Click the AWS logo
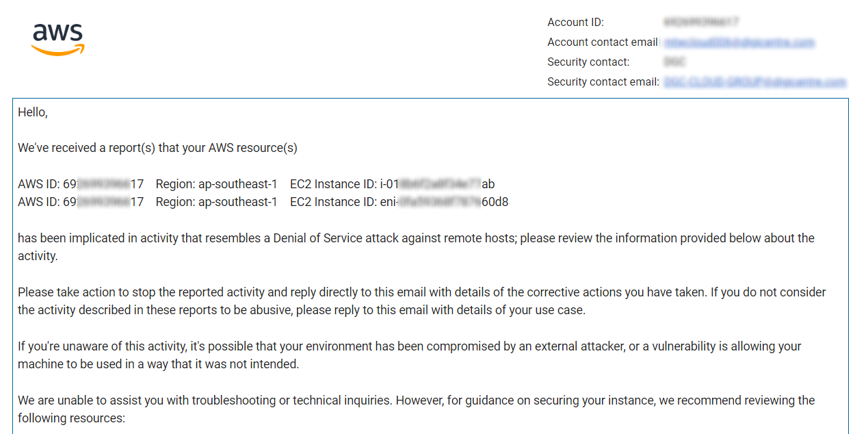The width and height of the screenshot is (868, 434). click(x=58, y=40)
